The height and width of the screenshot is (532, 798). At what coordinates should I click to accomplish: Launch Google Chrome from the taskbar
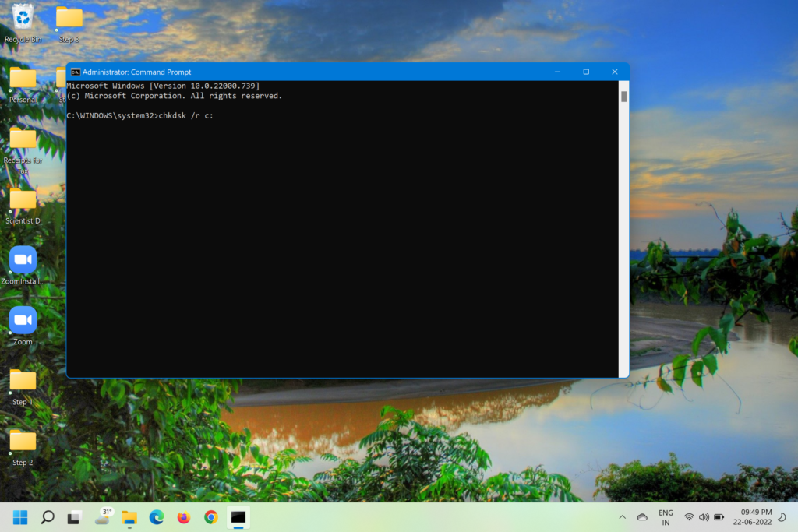pos(211,517)
